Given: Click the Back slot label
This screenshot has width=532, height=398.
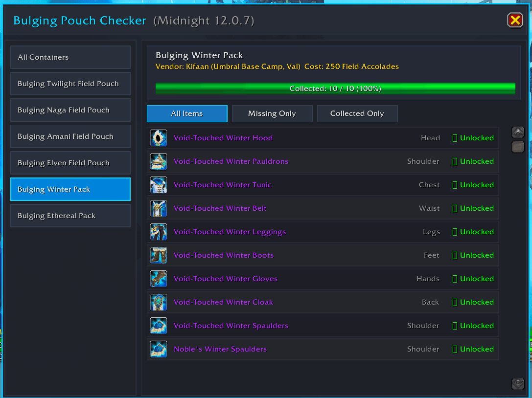Looking at the screenshot, I should click(430, 302).
